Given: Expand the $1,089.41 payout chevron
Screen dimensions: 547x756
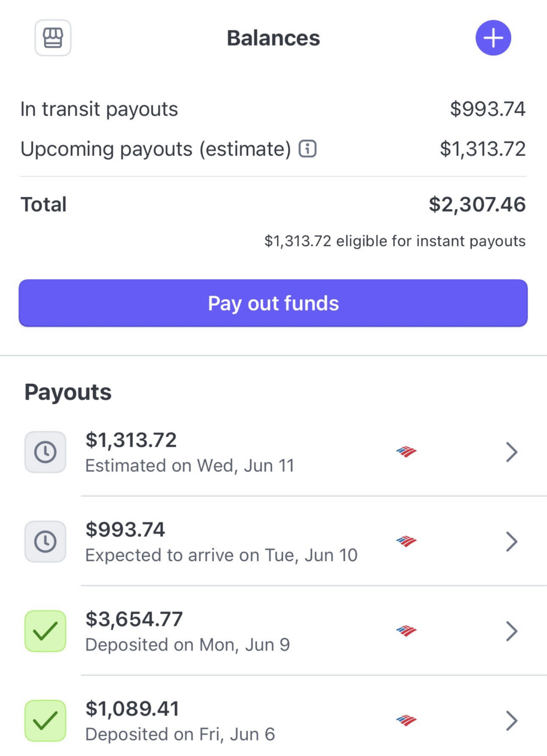Looking at the screenshot, I should coord(511,720).
